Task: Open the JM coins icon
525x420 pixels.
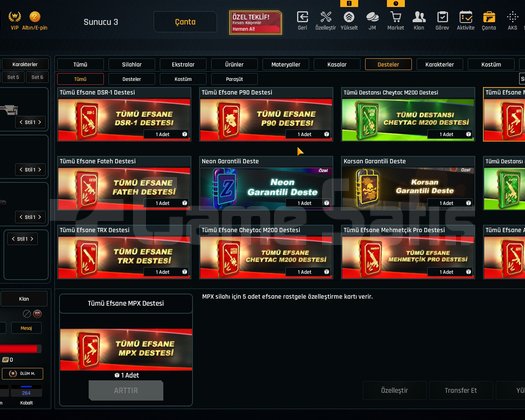Action: (372, 20)
